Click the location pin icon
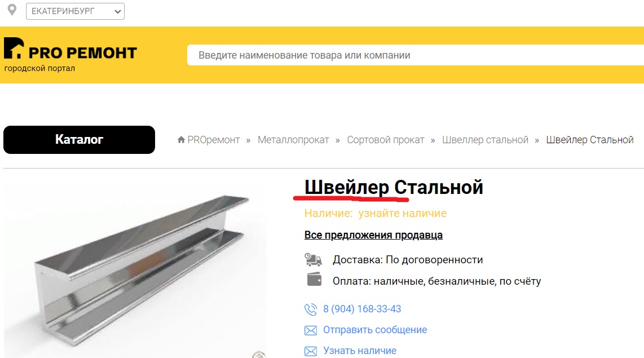The width and height of the screenshot is (644, 358). (x=12, y=10)
